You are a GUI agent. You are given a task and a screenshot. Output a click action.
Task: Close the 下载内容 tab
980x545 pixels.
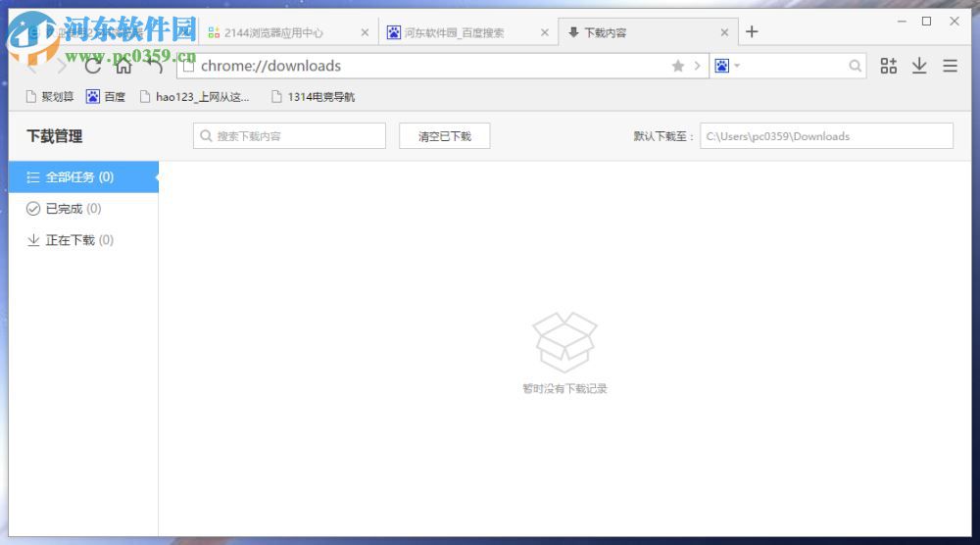tap(724, 32)
